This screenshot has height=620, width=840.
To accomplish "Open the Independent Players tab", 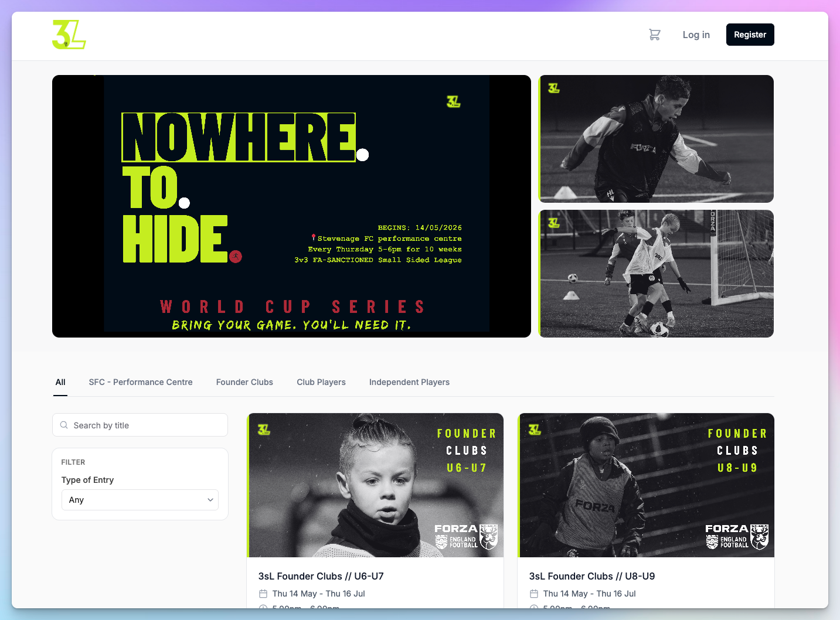I will tap(409, 382).
